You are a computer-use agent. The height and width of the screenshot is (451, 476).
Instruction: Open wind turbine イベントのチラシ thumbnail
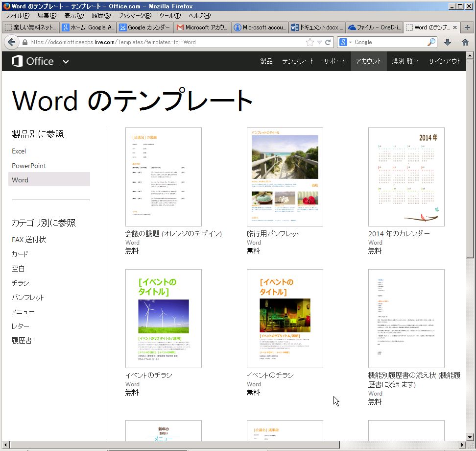[x=164, y=319]
